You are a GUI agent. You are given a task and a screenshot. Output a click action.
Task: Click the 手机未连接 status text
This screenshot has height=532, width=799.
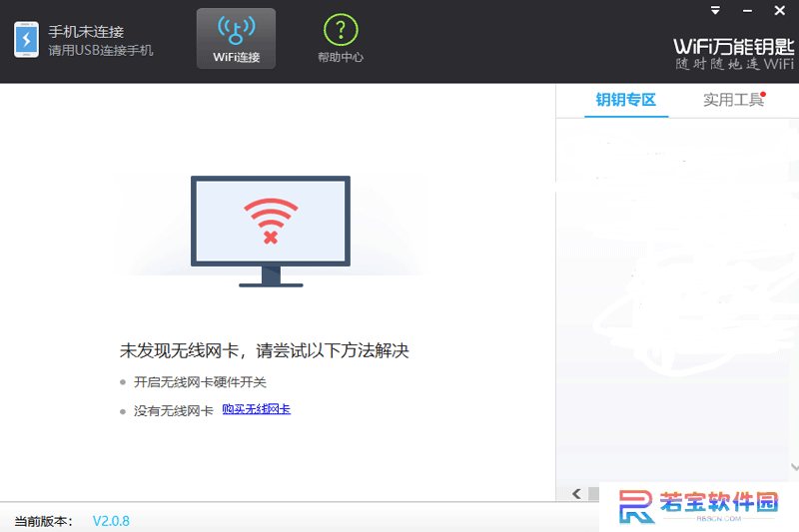tap(86, 32)
